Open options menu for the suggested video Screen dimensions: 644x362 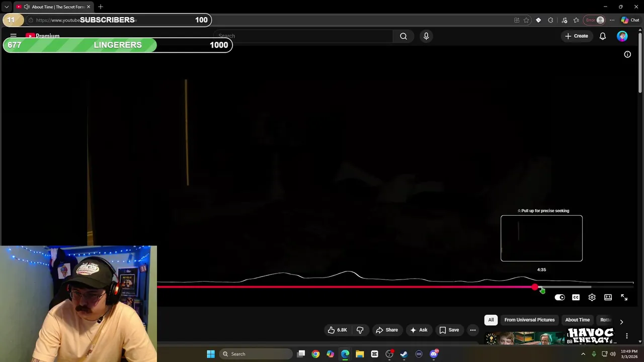pyautogui.click(x=627, y=336)
